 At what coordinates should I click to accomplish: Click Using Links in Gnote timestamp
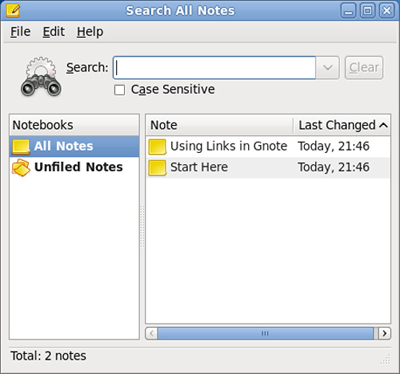click(334, 146)
